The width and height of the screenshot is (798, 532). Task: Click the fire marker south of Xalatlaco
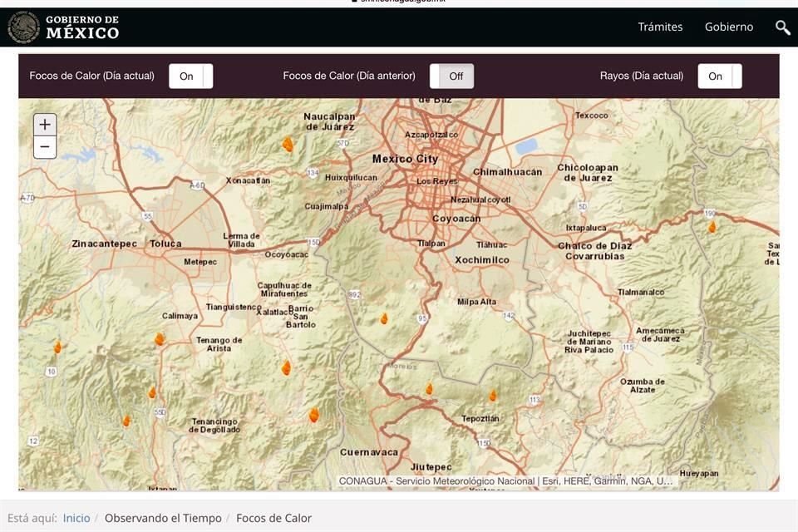coord(286,367)
